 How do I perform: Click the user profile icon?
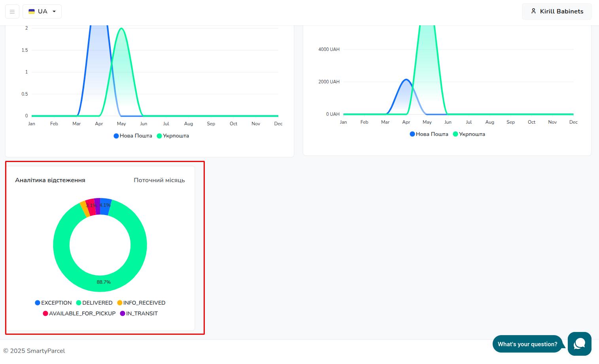(x=533, y=11)
